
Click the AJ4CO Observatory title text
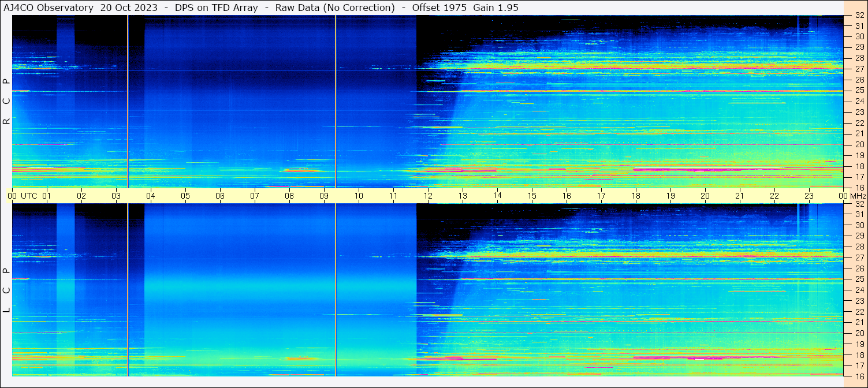[49, 8]
